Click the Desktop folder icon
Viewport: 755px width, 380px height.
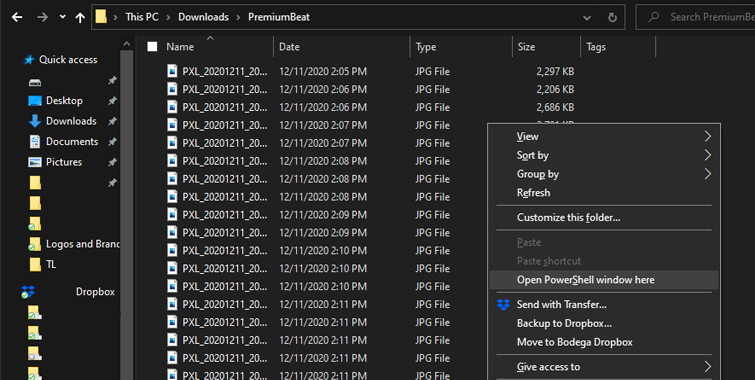pos(35,101)
